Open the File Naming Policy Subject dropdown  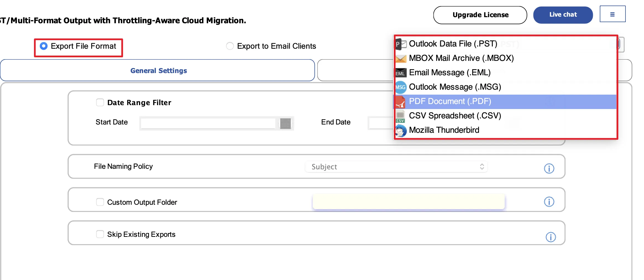pyautogui.click(x=396, y=167)
